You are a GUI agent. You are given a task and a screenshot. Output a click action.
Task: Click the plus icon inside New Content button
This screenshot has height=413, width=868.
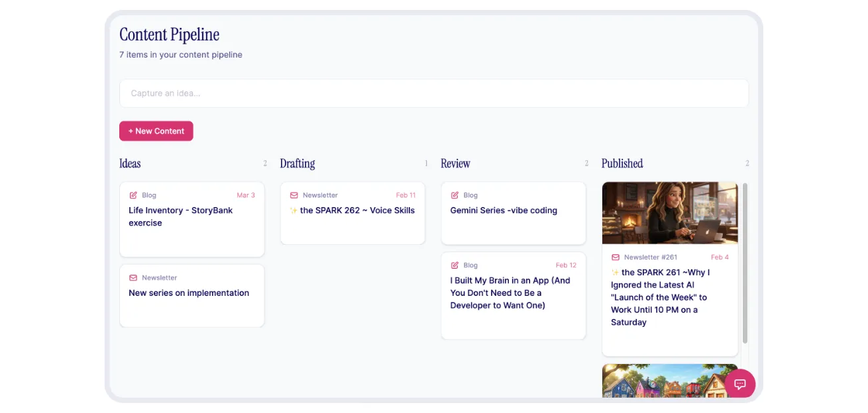pos(131,131)
